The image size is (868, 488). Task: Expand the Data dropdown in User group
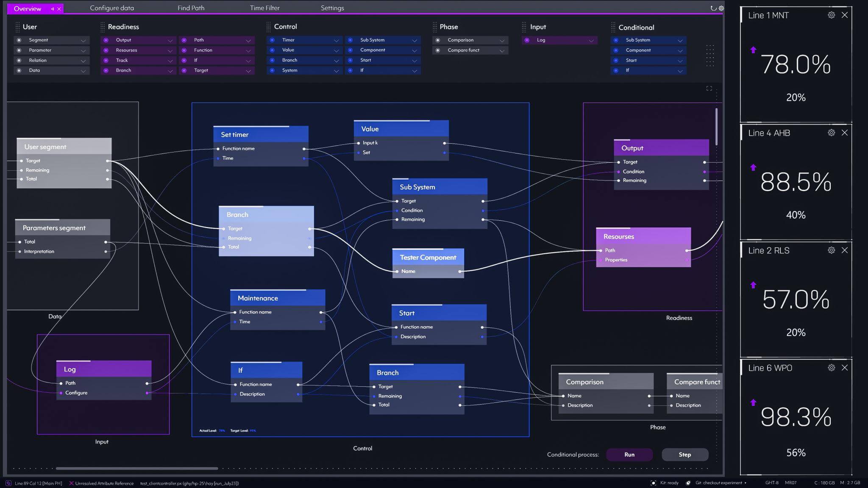click(x=83, y=71)
